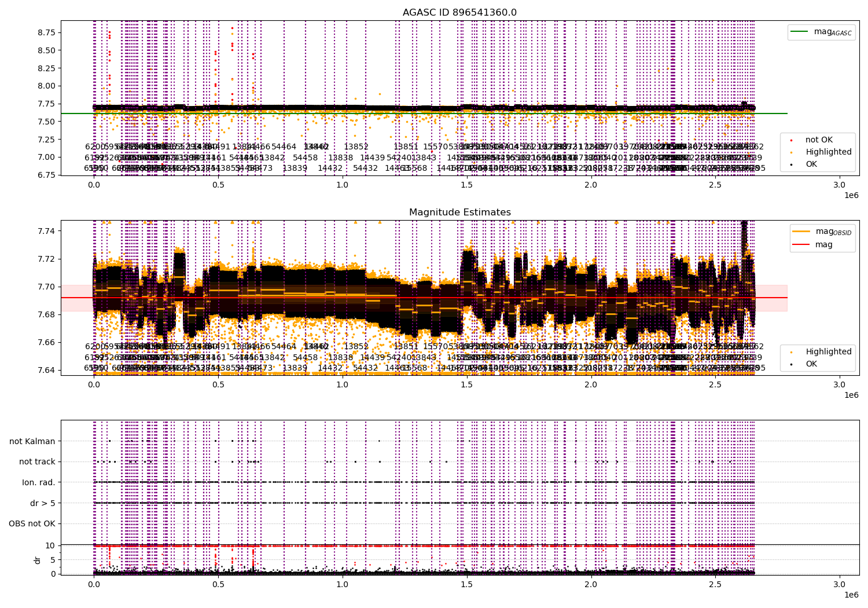Click the "Magnitude Estimates" plot title
868x608 pixels.
tap(459, 212)
